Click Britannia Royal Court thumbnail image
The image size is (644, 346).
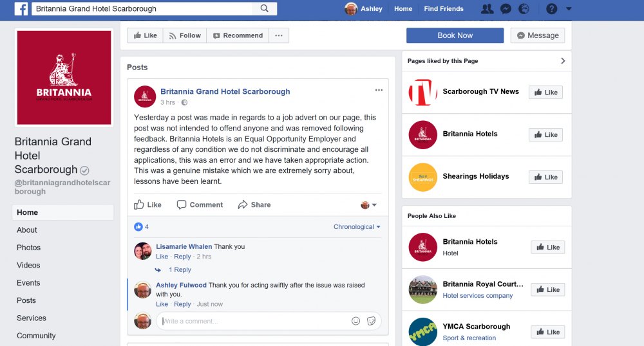pos(422,289)
